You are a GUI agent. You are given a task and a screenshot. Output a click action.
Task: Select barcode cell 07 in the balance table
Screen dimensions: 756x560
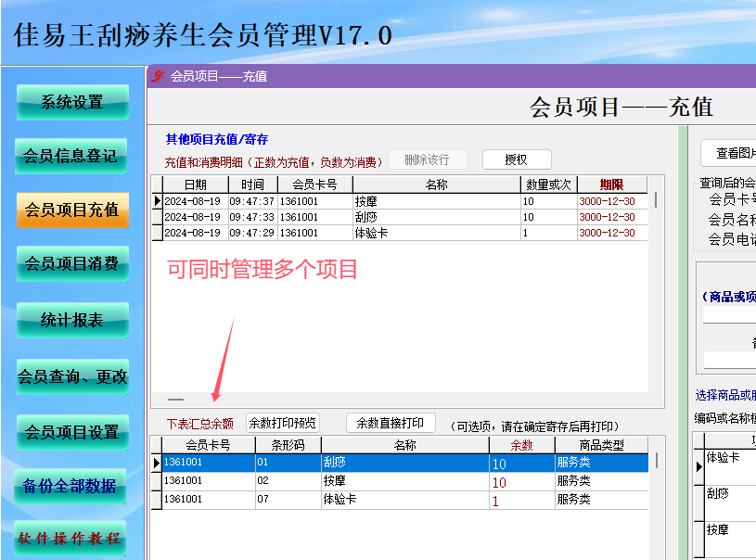click(288, 500)
